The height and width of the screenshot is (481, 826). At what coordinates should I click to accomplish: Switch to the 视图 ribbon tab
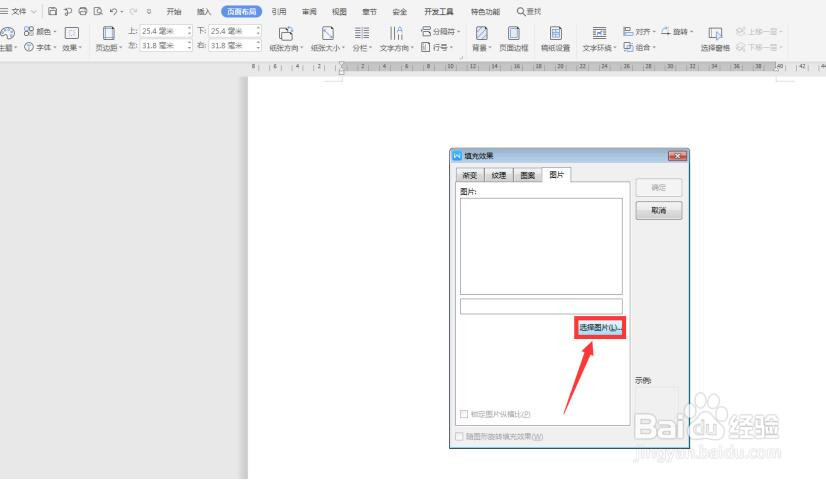(x=339, y=11)
